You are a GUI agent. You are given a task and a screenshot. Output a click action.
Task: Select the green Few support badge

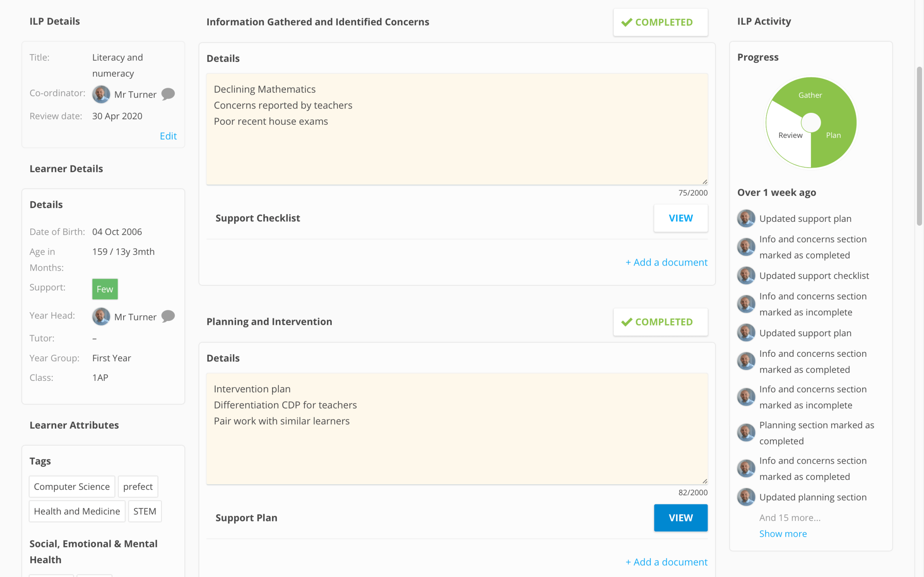(x=105, y=289)
